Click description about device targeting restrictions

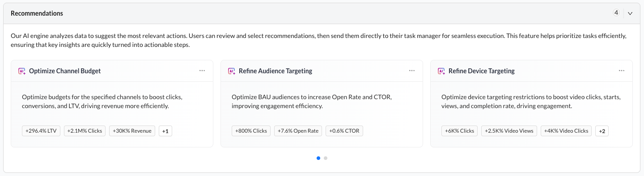[x=531, y=101]
